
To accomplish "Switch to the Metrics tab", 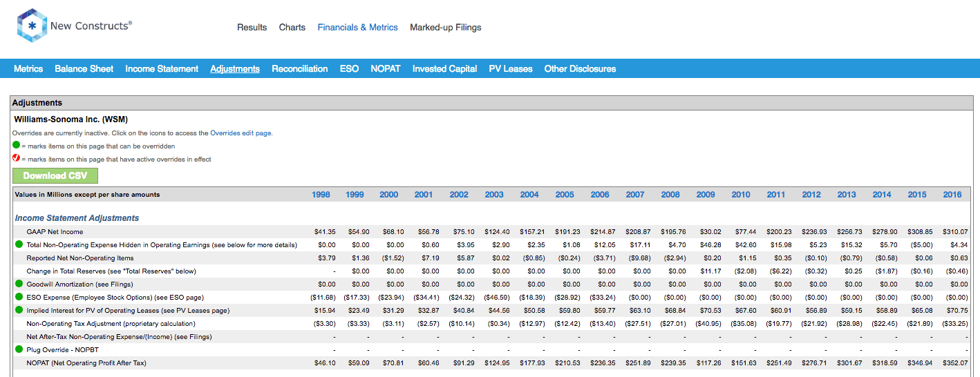I will (28, 68).
